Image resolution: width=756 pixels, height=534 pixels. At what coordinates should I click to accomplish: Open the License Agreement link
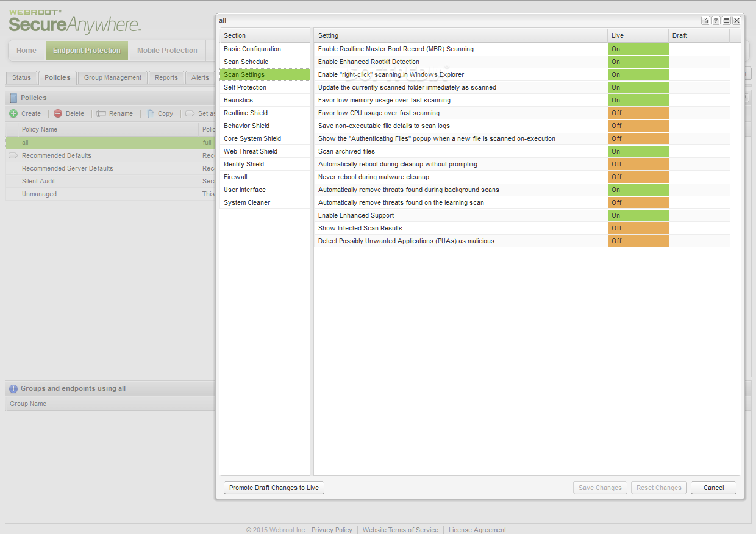pyautogui.click(x=477, y=530)
